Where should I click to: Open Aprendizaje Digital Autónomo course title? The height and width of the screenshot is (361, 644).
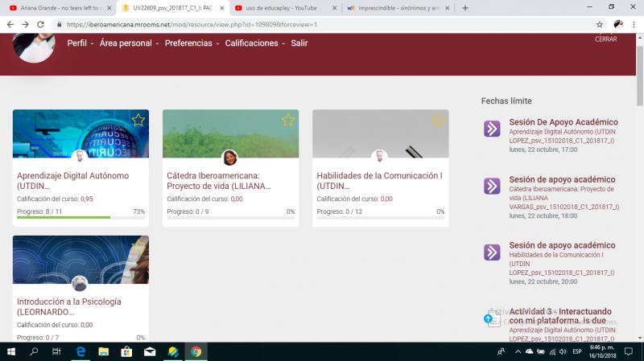[x=72, y=180]
